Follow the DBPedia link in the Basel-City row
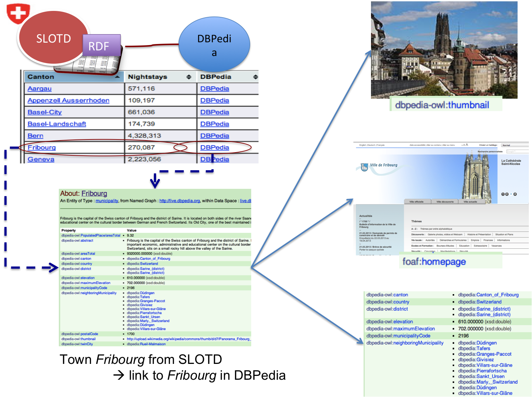Viewport: 532px width, 397px height. click(x=215, y=112)
